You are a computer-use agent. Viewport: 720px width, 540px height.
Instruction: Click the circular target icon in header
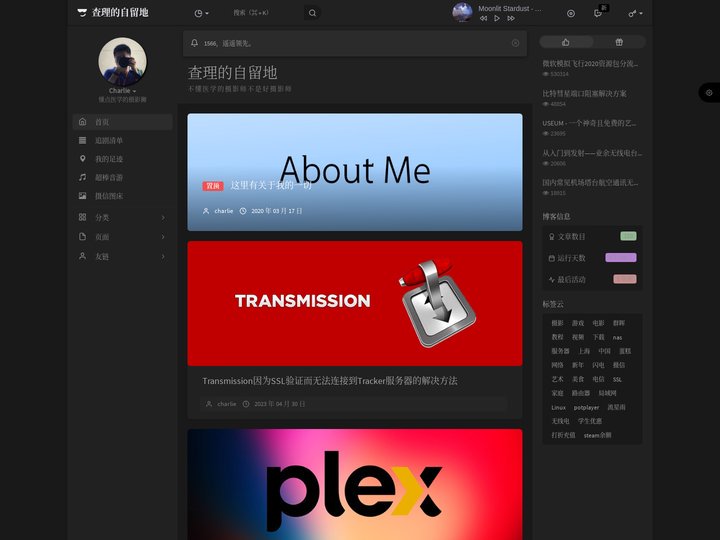pos(571,13)
